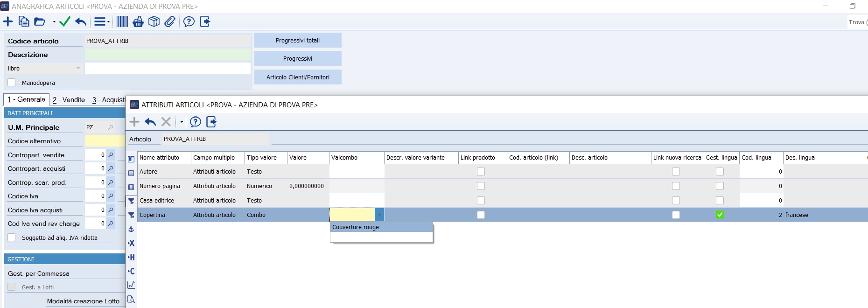Select the empty dropdown list entry
Viewport: 868px width, 308px height.
(381, 237)
